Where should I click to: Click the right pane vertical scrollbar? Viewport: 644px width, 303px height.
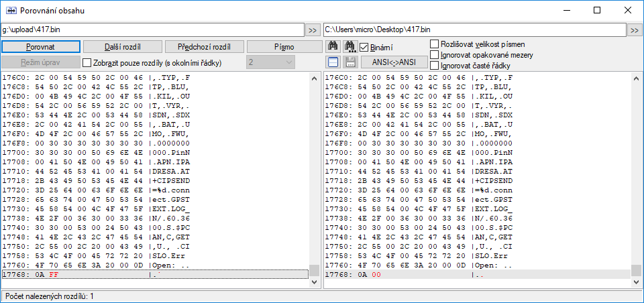[x=638, y=174]
